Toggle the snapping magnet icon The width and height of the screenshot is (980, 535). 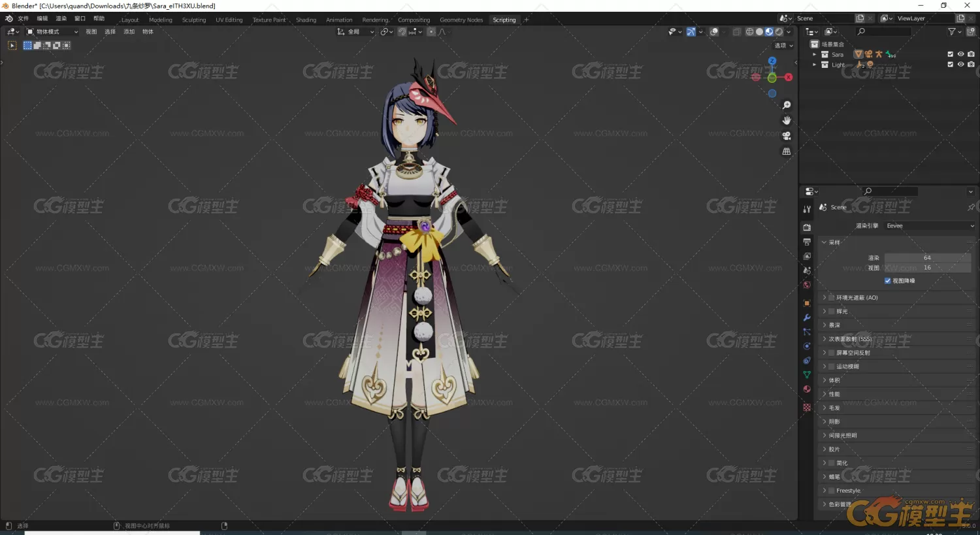402,31
